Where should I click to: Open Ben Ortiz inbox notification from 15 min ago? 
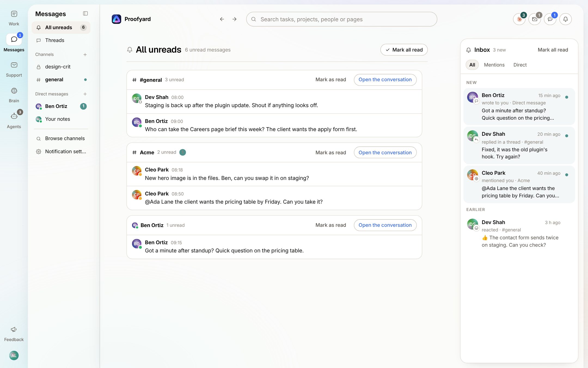tap(519, 107)
